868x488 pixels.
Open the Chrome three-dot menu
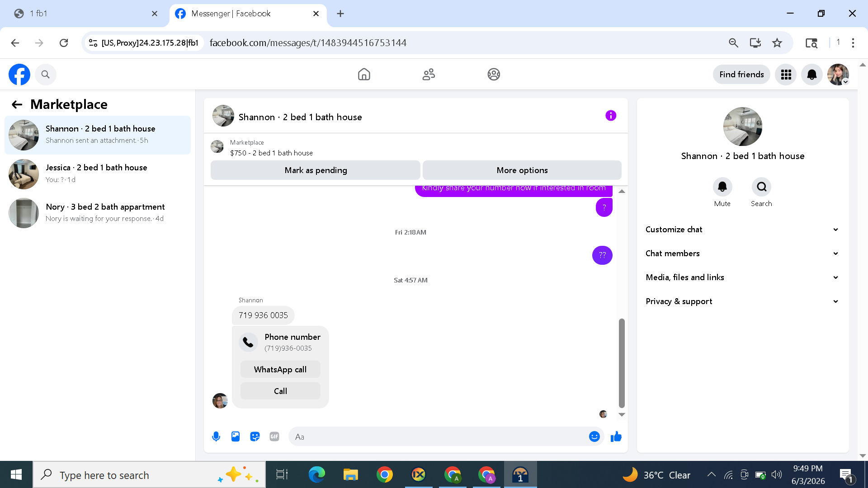[x=853, y=43]
